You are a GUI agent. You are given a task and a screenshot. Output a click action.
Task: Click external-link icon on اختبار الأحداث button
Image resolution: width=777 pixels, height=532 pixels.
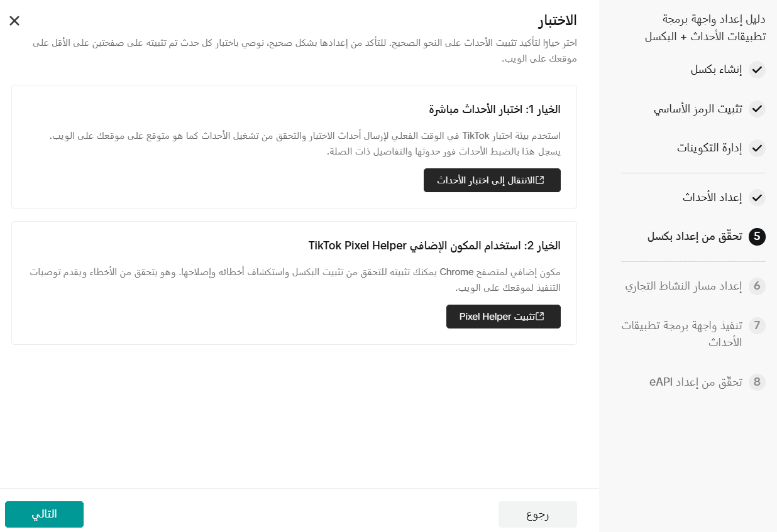point(540,180)
